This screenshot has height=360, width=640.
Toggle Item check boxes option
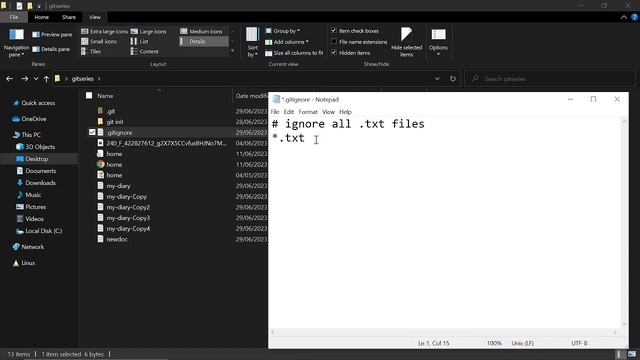(334, 31)
